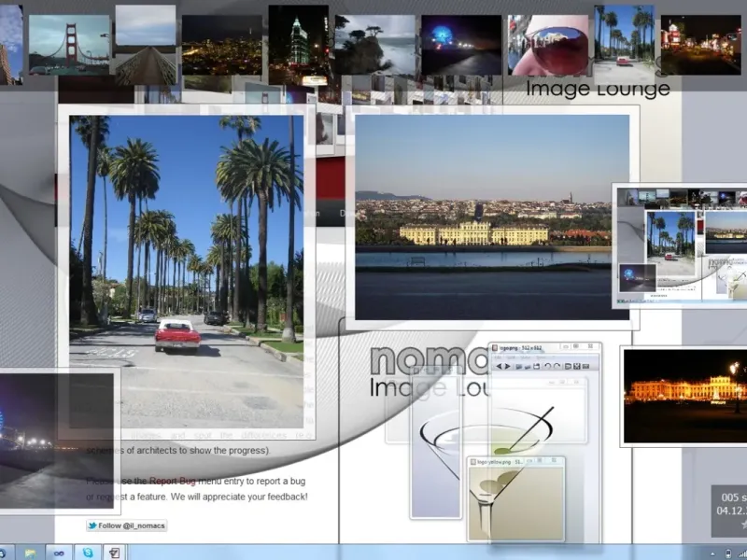Click next image arrow in logo.png window
Screen dimensions: 747x560
507,366
